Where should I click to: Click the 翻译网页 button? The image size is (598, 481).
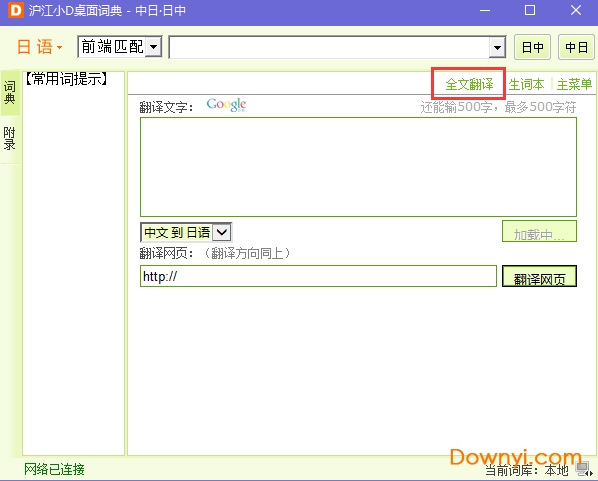[539, 276]
